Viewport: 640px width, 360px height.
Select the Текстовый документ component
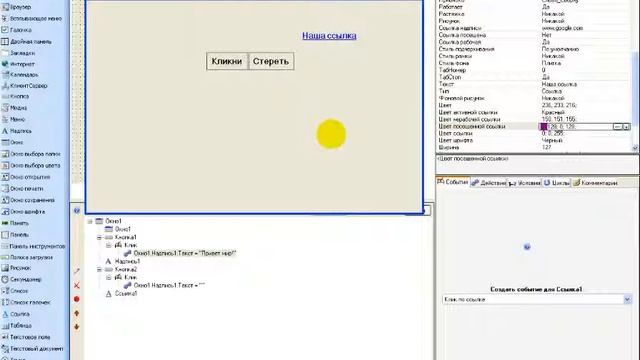(32, 349)
